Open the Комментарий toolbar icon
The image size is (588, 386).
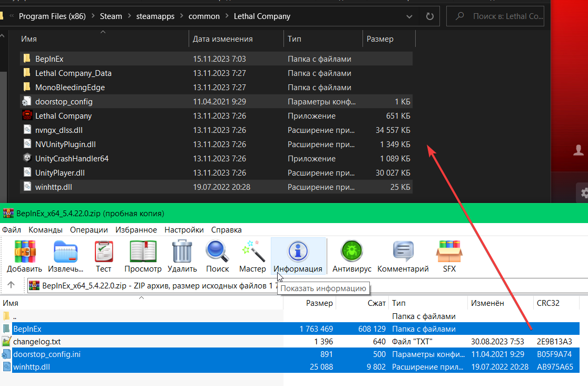403,251
